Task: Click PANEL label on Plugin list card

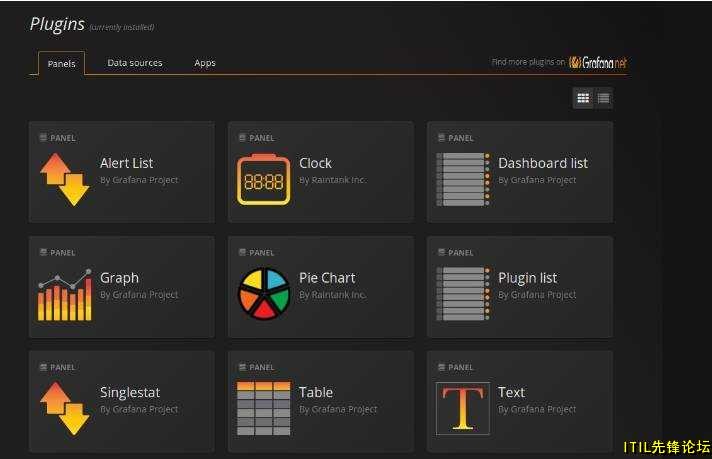Action: (460, 252)
